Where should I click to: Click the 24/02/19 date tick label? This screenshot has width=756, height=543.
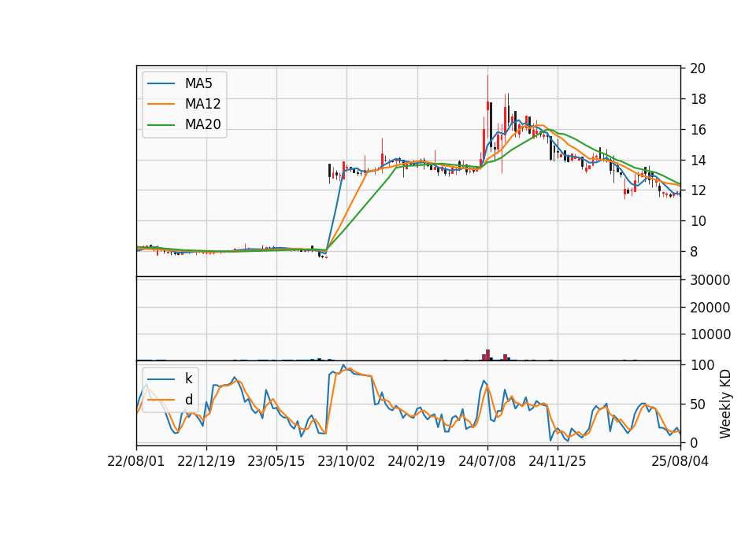click(x=417, y=461)
